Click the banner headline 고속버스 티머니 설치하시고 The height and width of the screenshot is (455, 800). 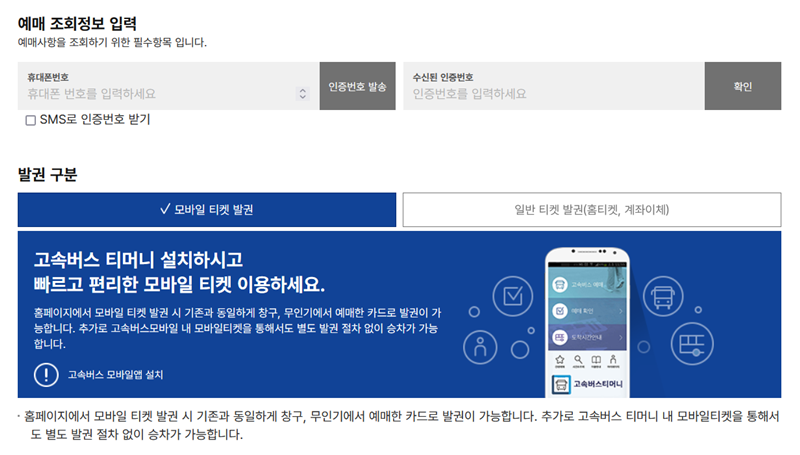(x=138, y=260)
